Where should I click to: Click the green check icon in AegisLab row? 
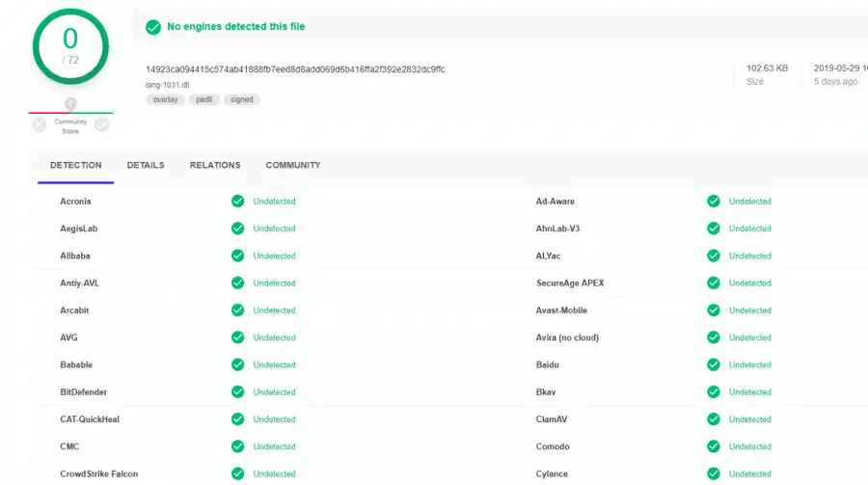[x=238, y=229]
